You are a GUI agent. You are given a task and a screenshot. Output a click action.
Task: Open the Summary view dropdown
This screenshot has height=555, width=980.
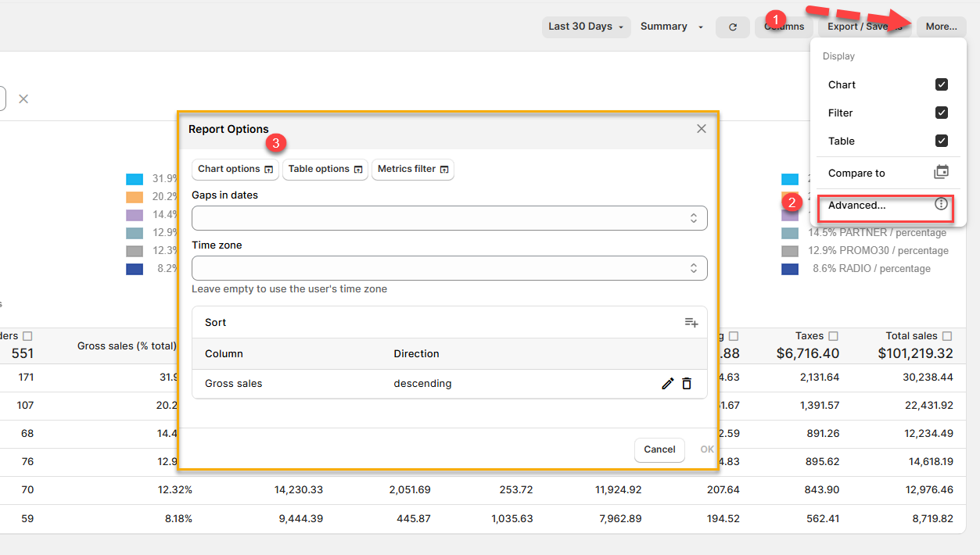click(x=671, y=27)
